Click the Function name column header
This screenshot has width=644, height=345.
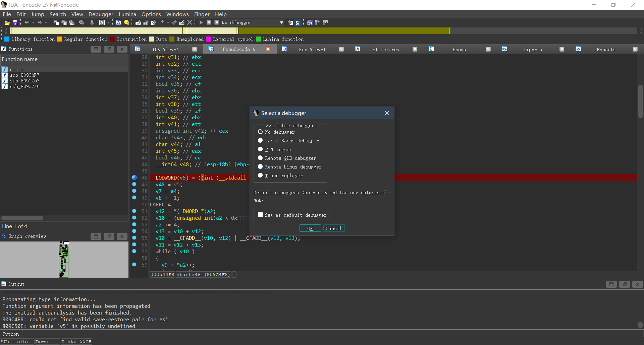pyautogui.click(x=64, y=59)
